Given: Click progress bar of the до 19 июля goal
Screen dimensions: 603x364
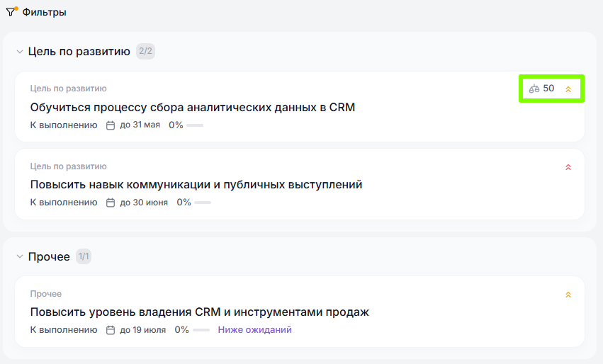Looking at the screenshot, I should 201,330.
